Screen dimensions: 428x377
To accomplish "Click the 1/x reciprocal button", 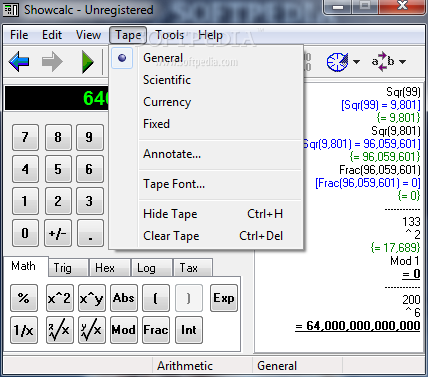I will (x=24, y=330).
